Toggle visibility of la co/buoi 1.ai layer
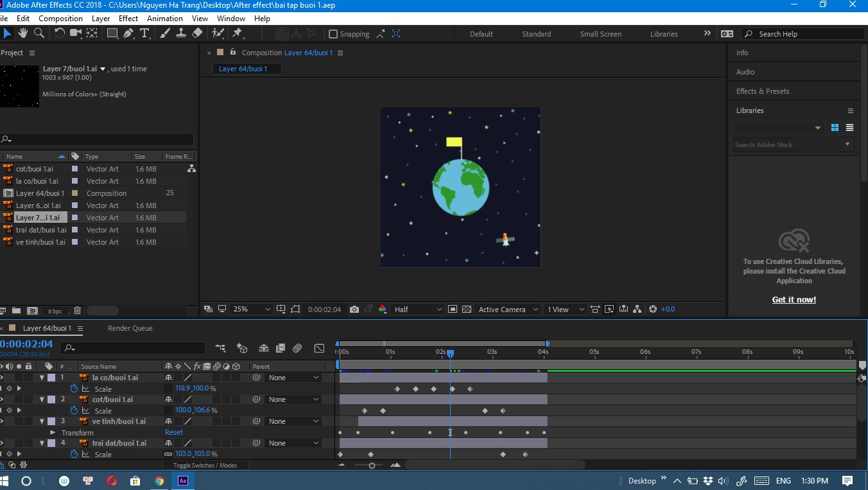Image resolution: width=868 pixels, height=490 pixels. (x=1, y=378)
